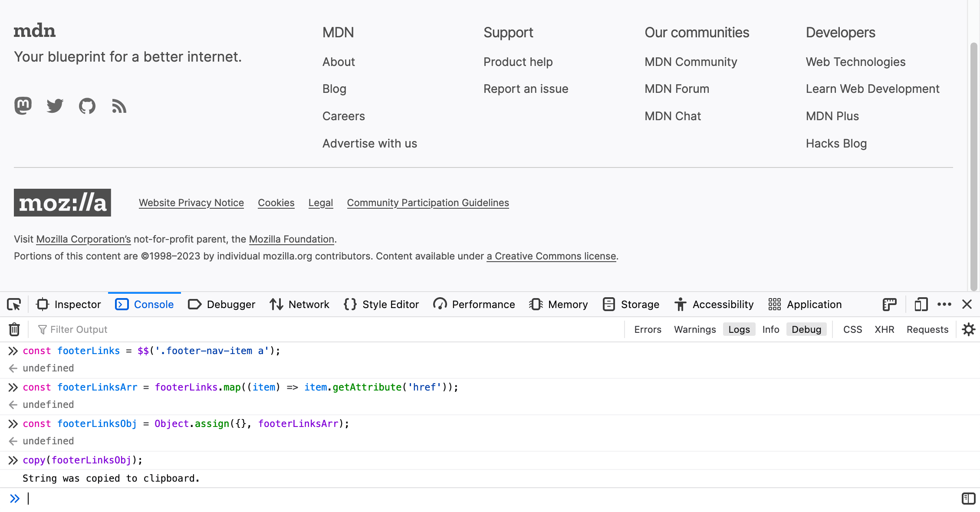Toggle the Errors filter
980x512 pixels.
coord(648,329)
